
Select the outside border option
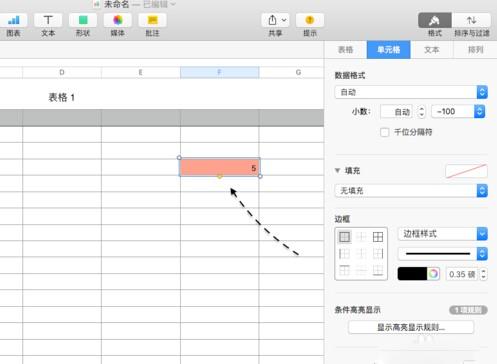click(x=344, y=237)
